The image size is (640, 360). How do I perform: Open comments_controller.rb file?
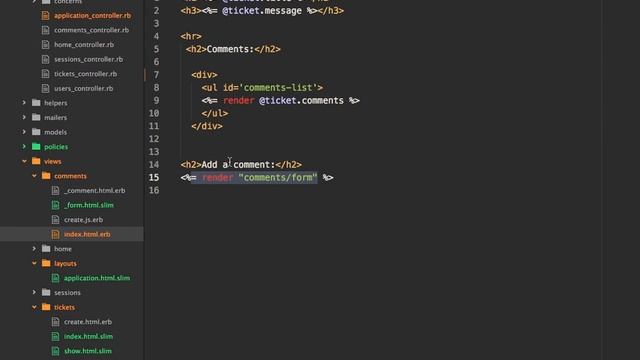pyautogui.click(x=91, y=30)
